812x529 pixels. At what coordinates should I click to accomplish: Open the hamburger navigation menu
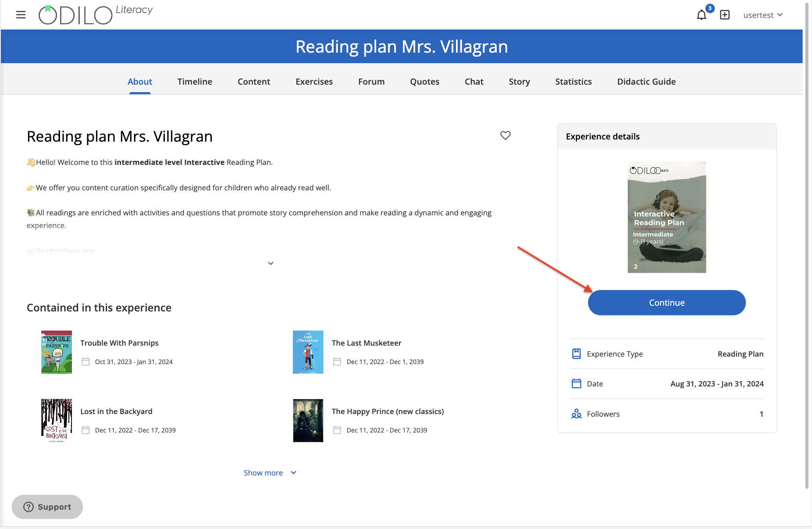[x=21, y=15]
